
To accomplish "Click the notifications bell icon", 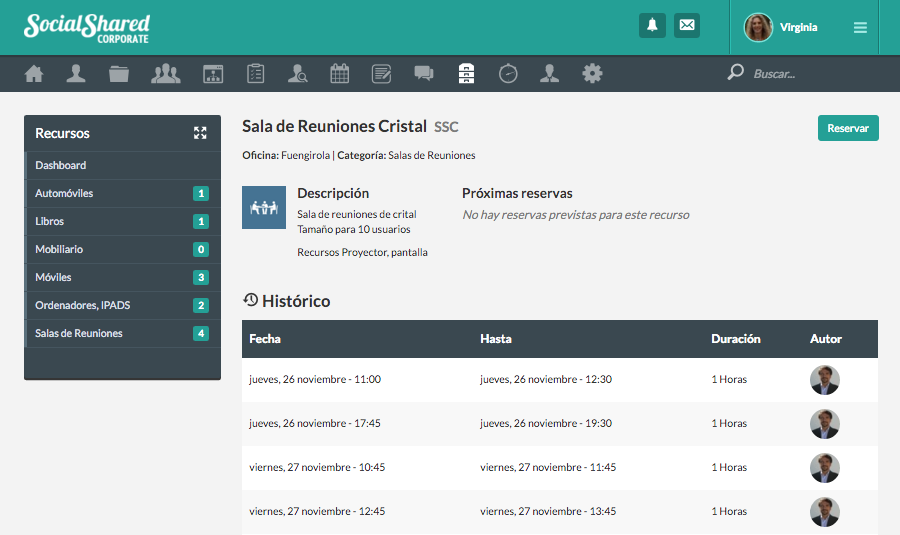I will point(652,26).
